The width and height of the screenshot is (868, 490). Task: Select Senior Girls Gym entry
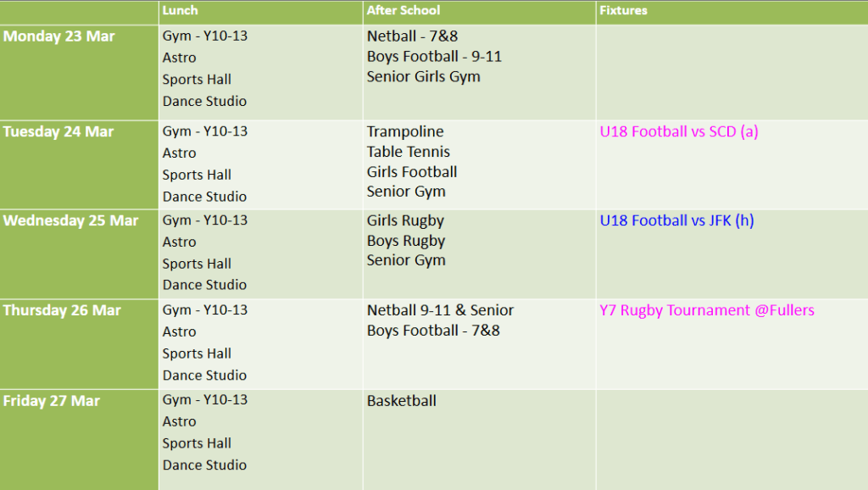point(423,76)
